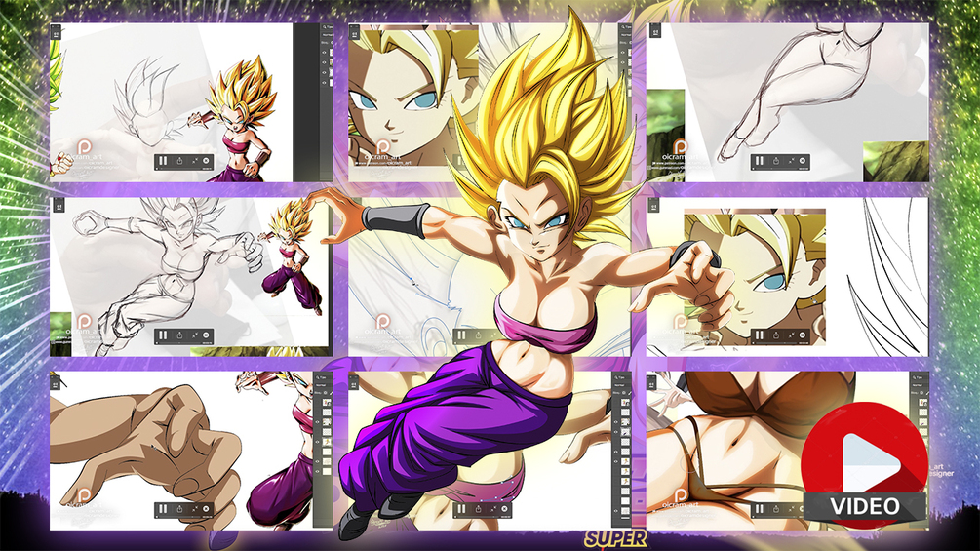Collapse arrows icon in the face and hair-lines panel
The height and width of the screenshot is (551, 980).
(x=791, y=335)
